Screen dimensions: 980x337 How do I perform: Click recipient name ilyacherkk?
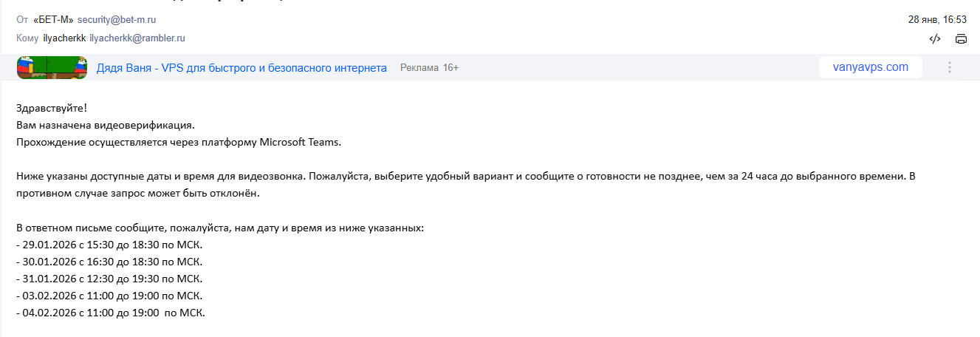(64, 38)
